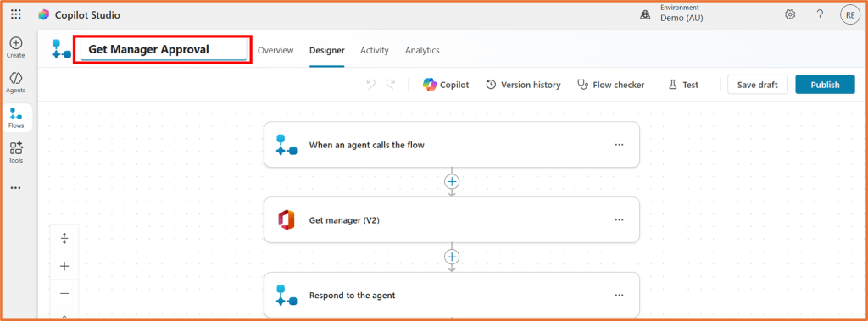The height and width of the screenshot is (321, 868).
Task: Open the app launcher grid icon
Action: point(16,15)
